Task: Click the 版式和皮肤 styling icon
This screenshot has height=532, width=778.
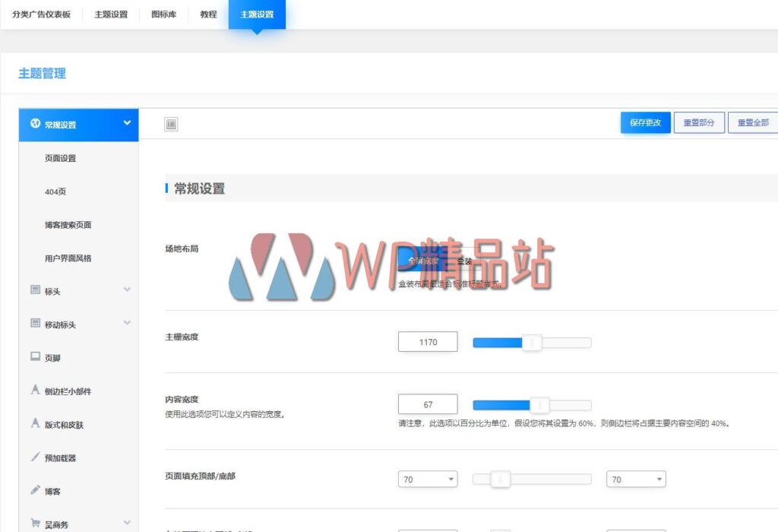Action: (x=36, y=424)
